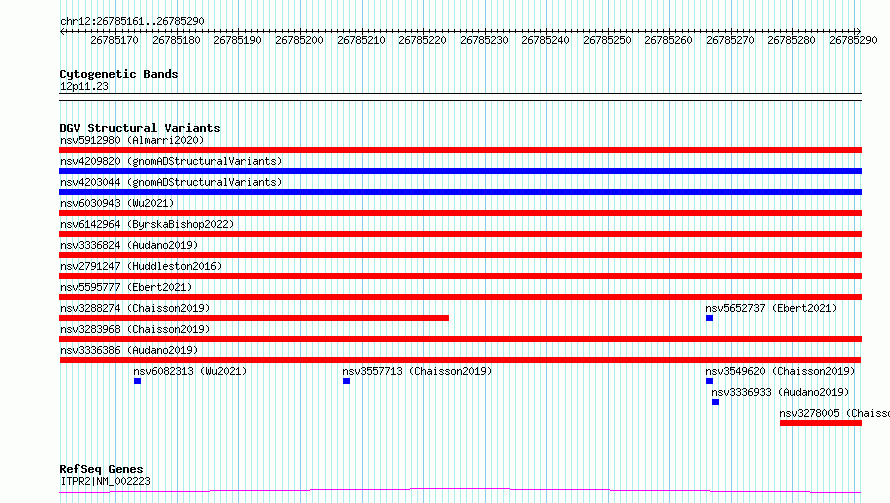Open nsv4209820 (gnomADStructuralVariants) variant label
The image size is (890, 503).
coord(171,161)
